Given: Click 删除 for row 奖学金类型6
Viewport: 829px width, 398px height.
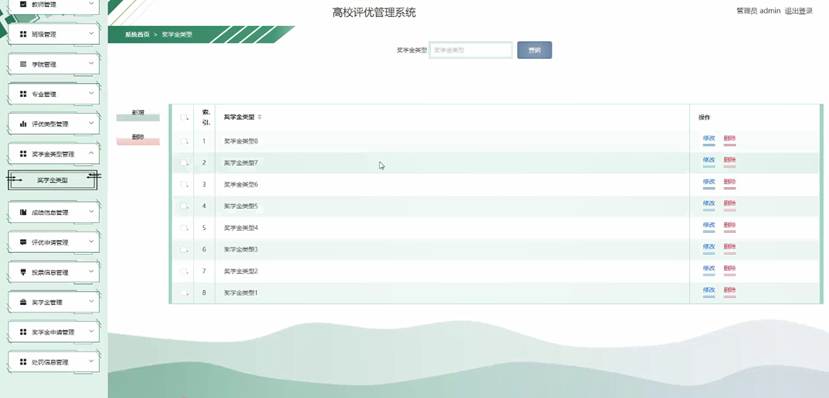Looking at the screenshot, I should tap(730, 182).
